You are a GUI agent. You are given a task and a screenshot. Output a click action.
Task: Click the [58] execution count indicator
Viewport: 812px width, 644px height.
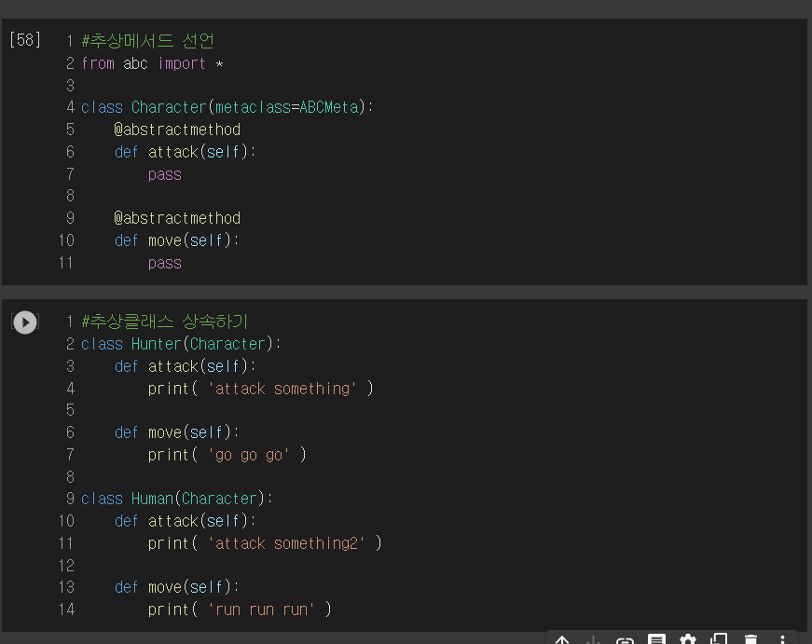(25, 40)
